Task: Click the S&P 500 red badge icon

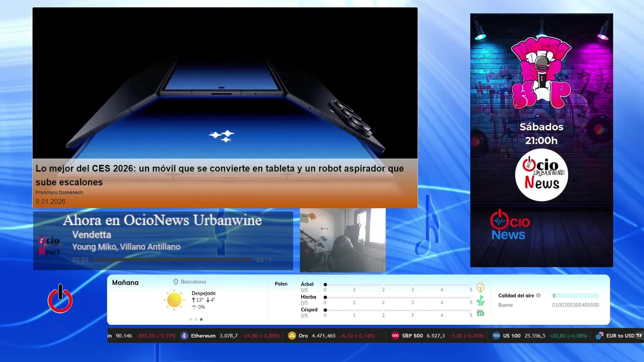Action: click(x=395, y=336)
